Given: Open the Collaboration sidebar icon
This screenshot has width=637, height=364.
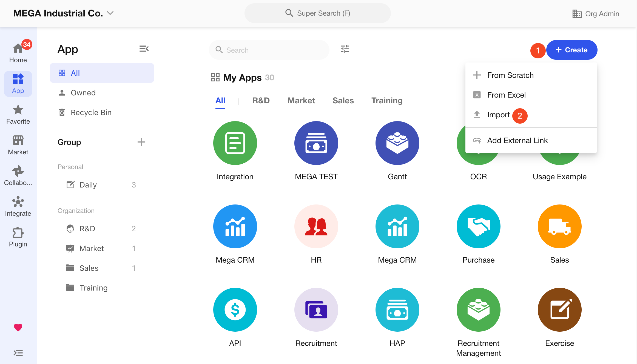Looking at the screenshot, I should [x=18, y=175].
